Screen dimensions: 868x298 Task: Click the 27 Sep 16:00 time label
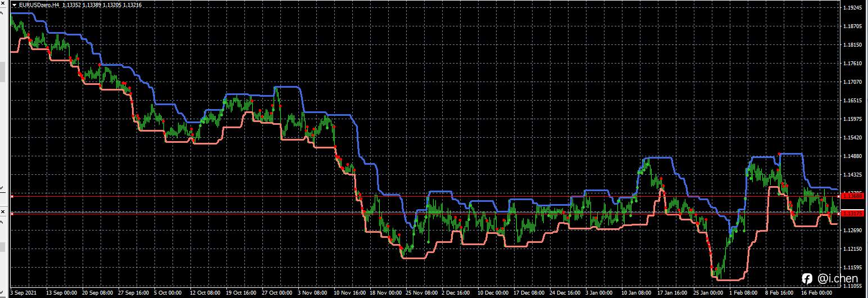coord(134,293)
